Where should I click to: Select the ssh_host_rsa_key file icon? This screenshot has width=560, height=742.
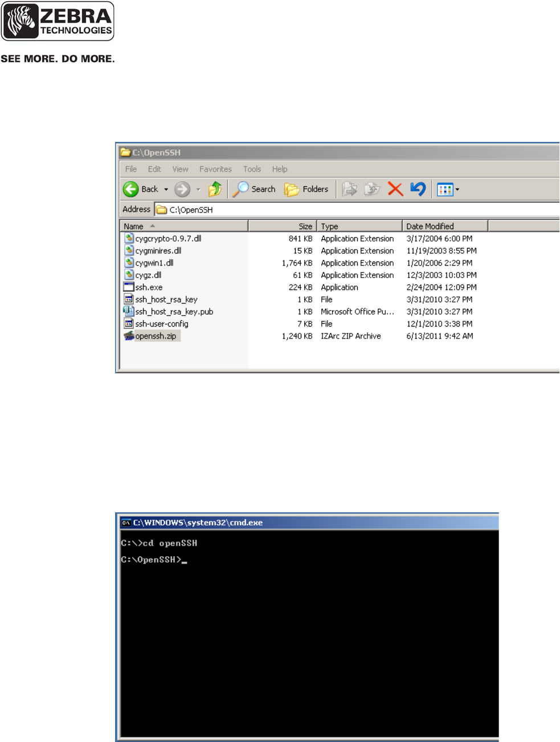tap(129, 299)
